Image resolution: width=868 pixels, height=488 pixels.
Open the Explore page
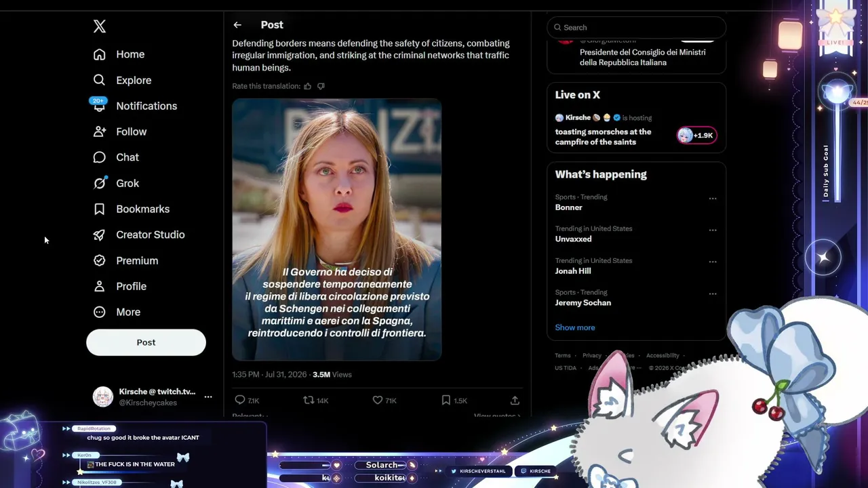pyautogui.click(x=122, y=80)
